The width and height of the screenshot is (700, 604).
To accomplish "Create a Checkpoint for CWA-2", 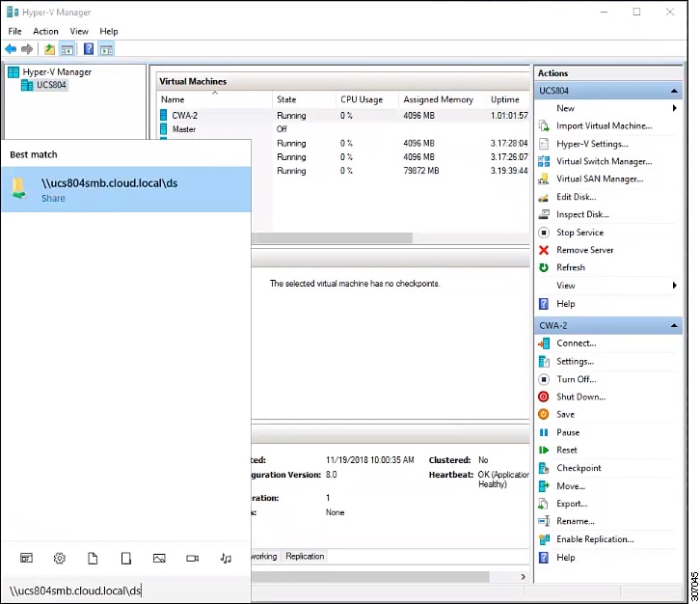I will click(579, 468).
